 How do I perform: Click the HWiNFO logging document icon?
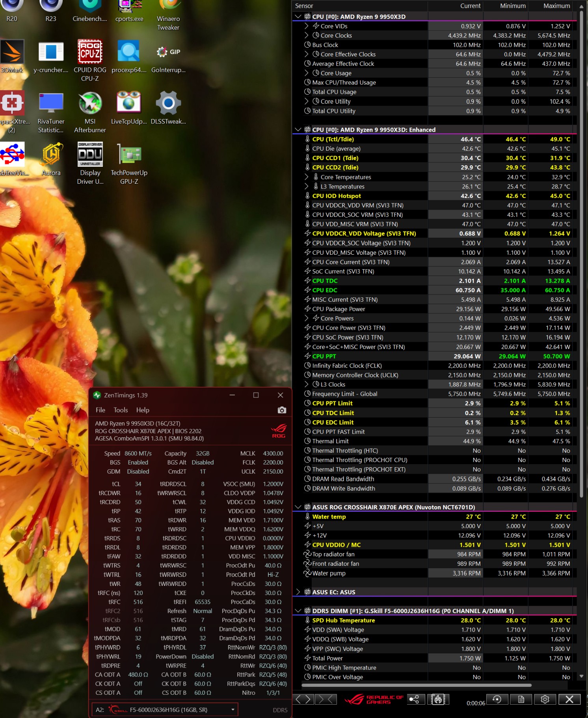pyautogui.click(x=521, y=699)
